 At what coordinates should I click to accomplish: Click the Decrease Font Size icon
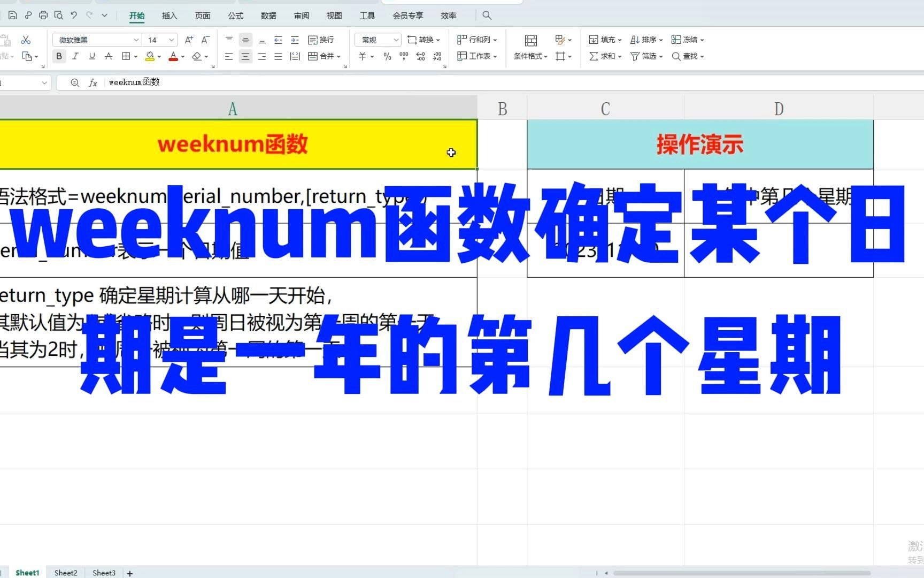point(205,40)
